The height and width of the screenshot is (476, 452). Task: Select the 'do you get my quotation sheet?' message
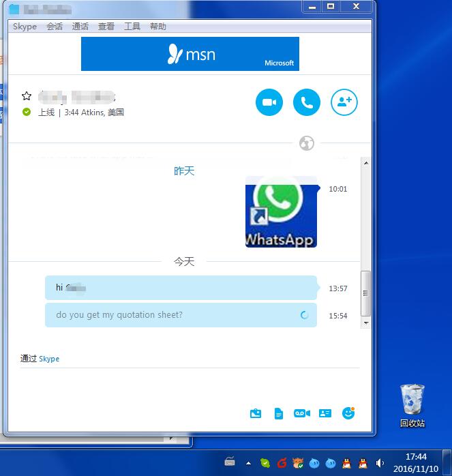pos(181,315)
